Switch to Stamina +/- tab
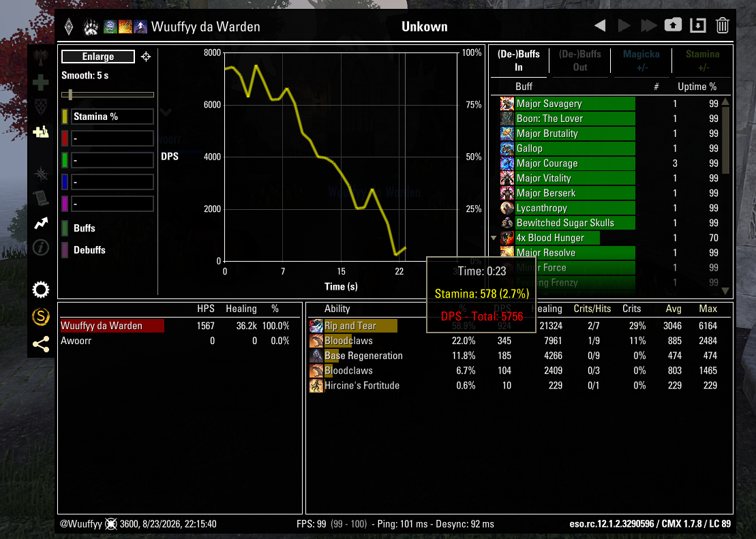 pos(702,61)
